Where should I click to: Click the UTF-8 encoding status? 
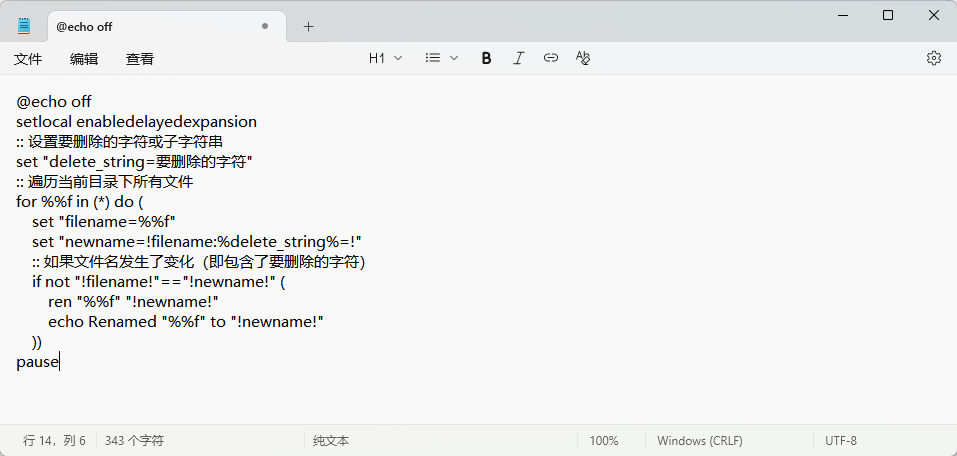tap(840, 441)
